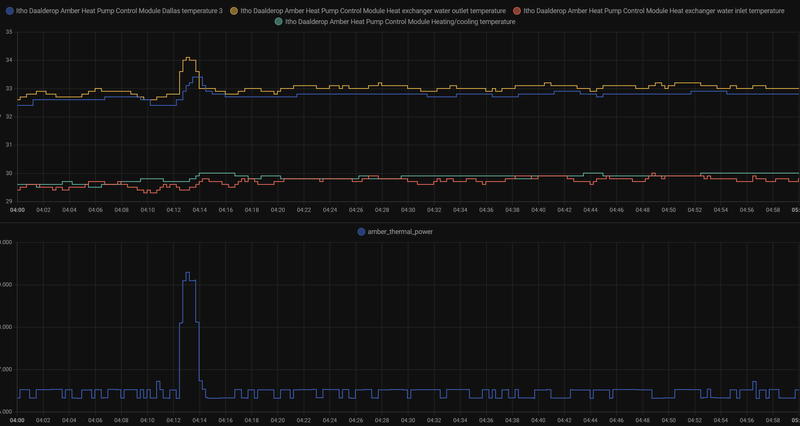Click the 04:56 tick on thermal power chart
800x426 pixels.
(x=746, y=420)
